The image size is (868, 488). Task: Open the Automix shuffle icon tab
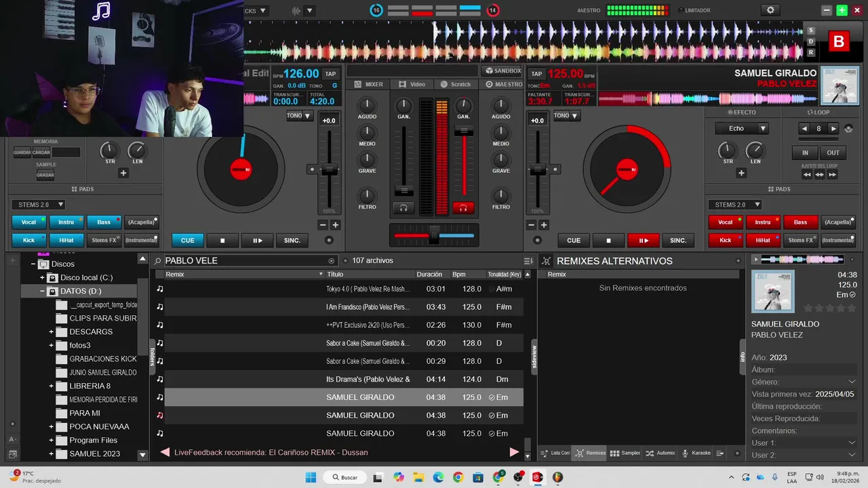point(660,453)
